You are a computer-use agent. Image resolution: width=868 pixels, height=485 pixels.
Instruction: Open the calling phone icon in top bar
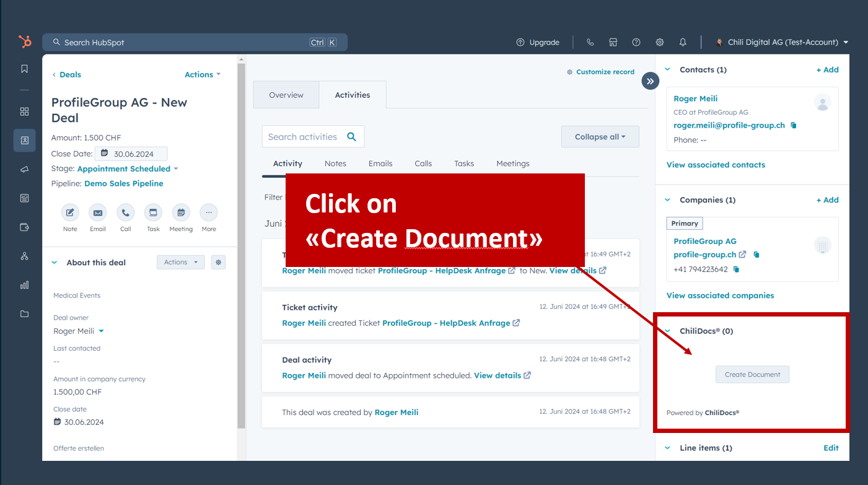tap(590, 42)
